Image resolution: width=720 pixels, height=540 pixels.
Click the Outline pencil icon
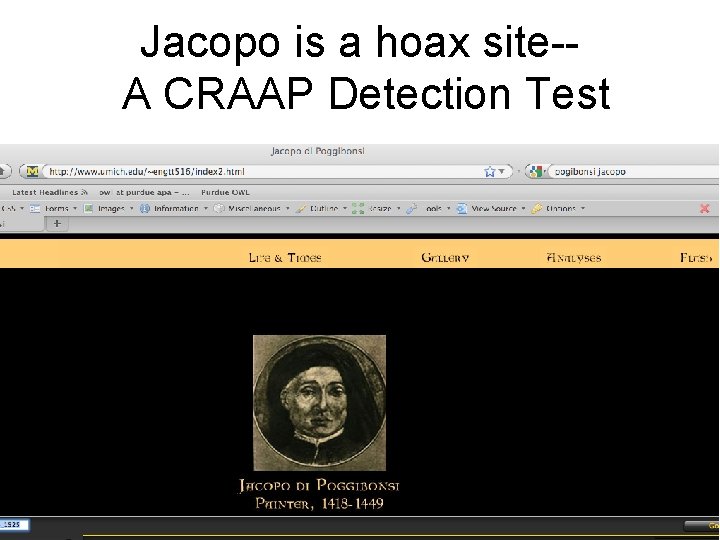301,208
